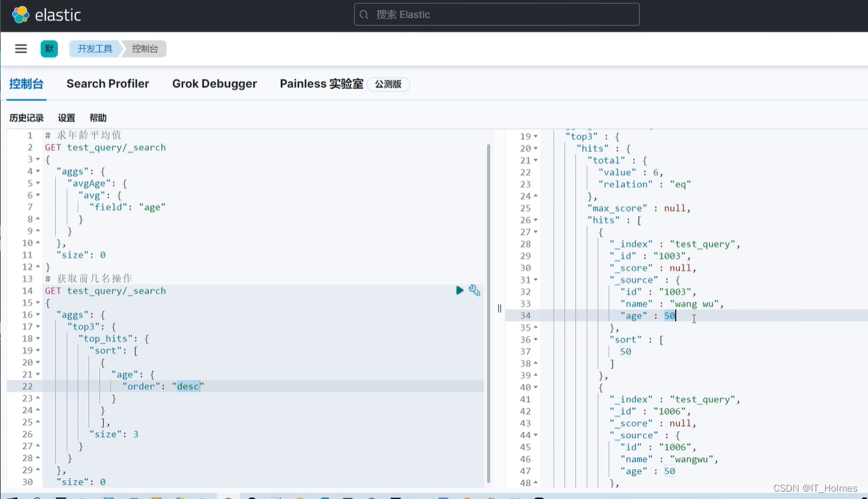Screen dimensions: 868x499
Task: Collapse the sort array at editor line 19
Action: [38, 351]
